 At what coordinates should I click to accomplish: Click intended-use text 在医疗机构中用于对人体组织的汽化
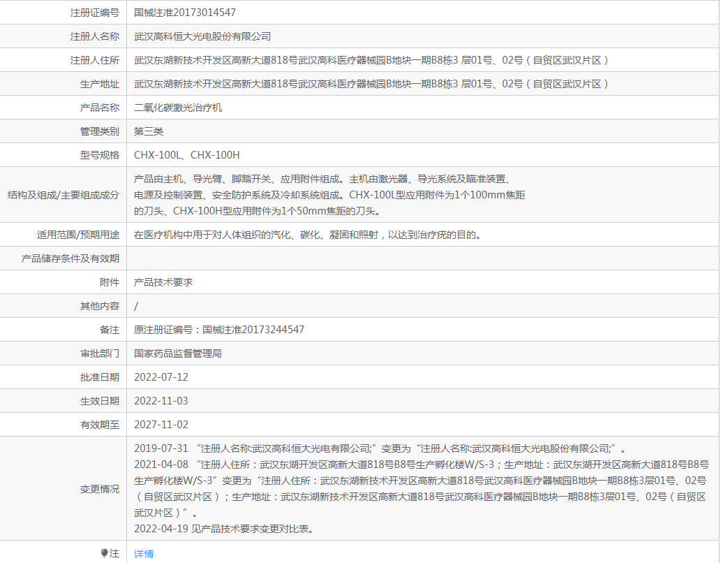tap(309, 235)
